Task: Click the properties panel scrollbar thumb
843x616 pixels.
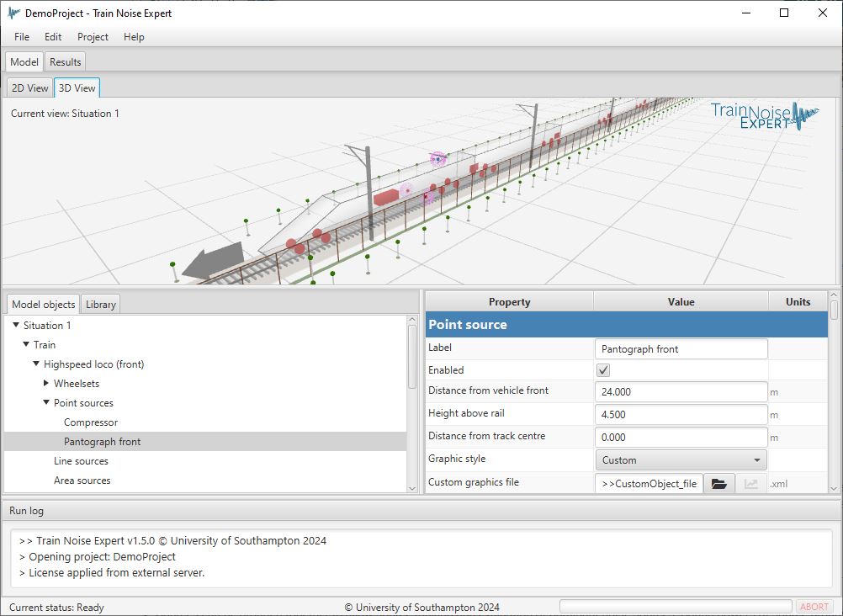Action: [x=834, y=311]
